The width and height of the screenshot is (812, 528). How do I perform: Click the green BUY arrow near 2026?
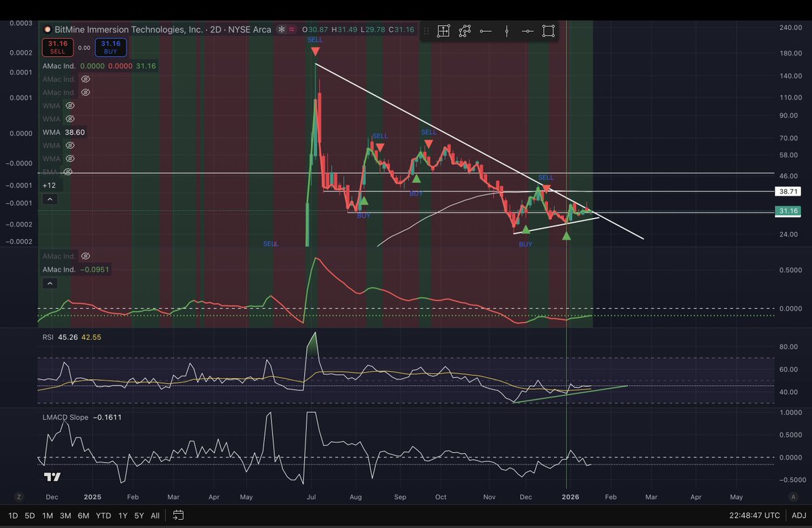[566, 236]
